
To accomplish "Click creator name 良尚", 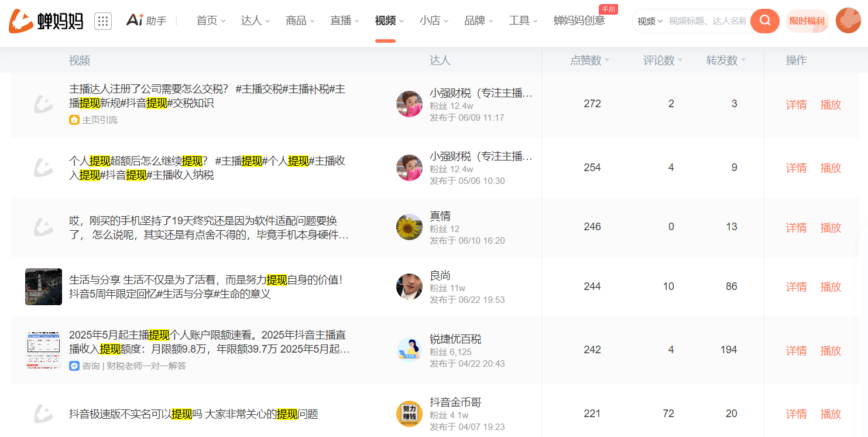I will [440, 275].
